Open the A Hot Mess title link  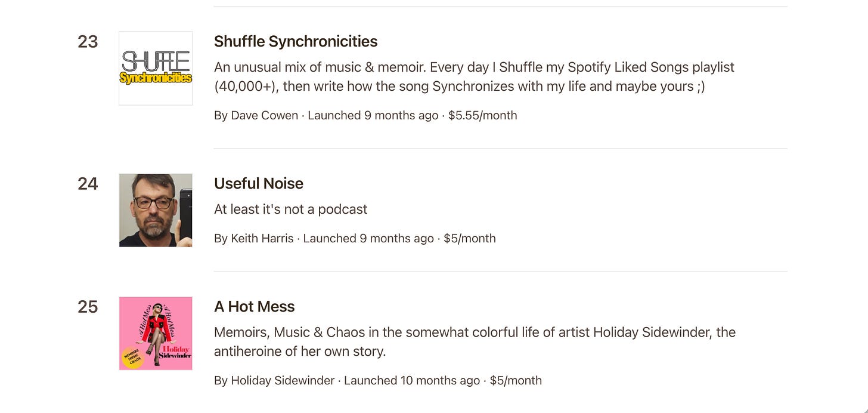click(254, 306)
